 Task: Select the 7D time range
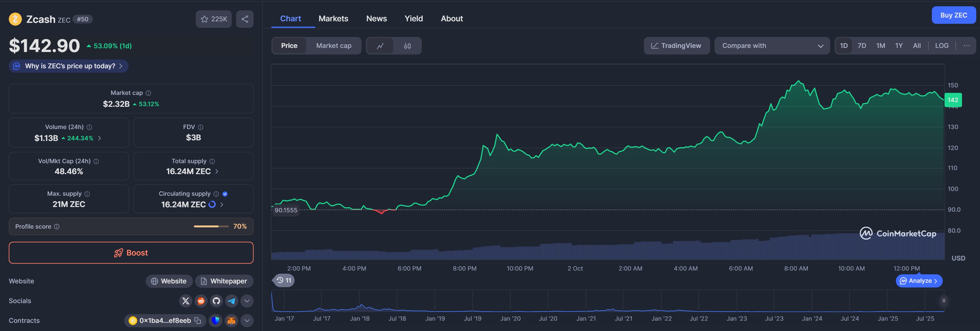(862, 46)
